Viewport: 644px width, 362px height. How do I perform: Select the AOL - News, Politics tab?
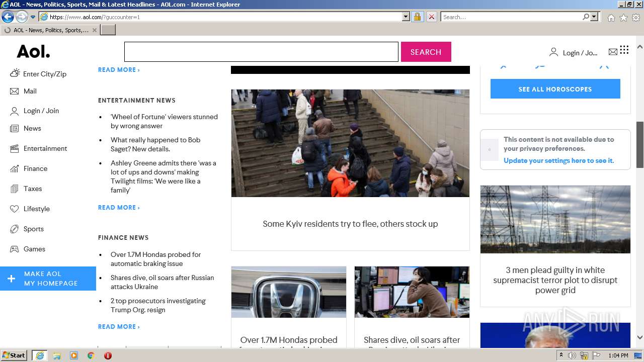pyautogui.click(x=50, y=30)
